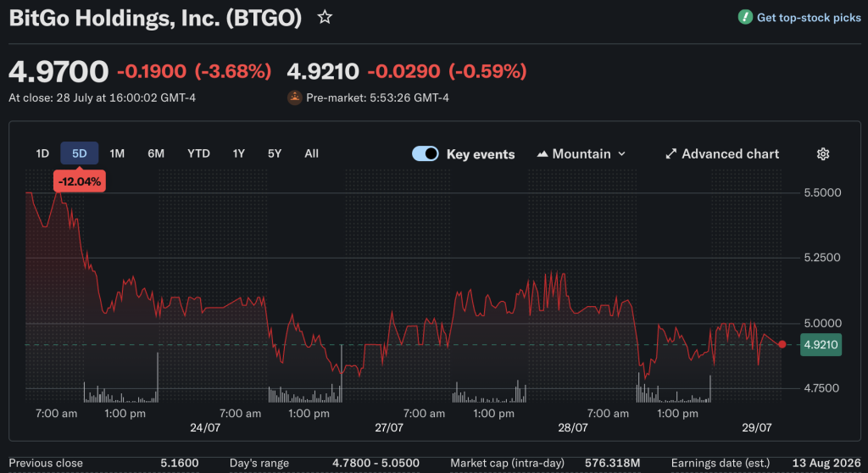Click the red current price dot on chart
This screenshot has height=473, width=868.
pos(782,344)
